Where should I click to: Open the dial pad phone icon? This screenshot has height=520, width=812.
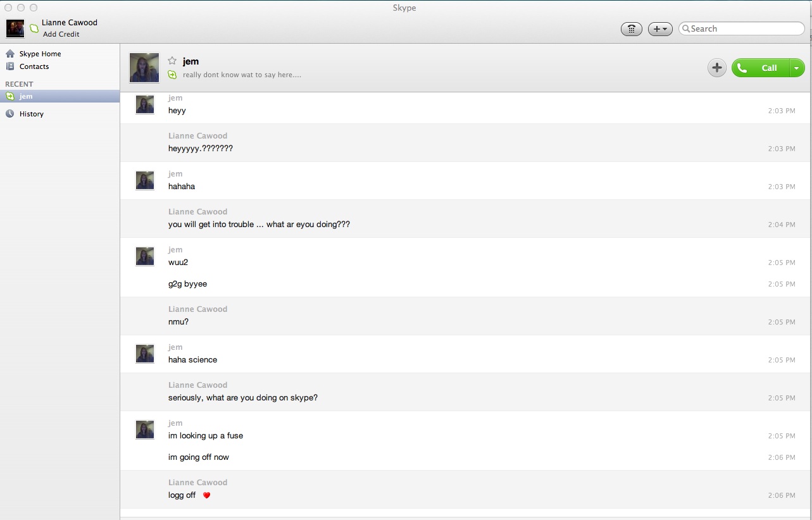point(631,29)
